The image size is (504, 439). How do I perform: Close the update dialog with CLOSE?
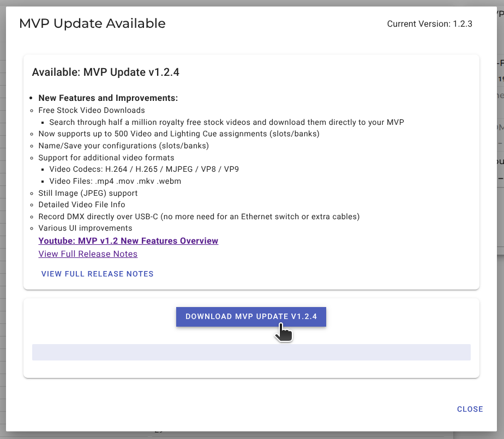click(470, 409)
